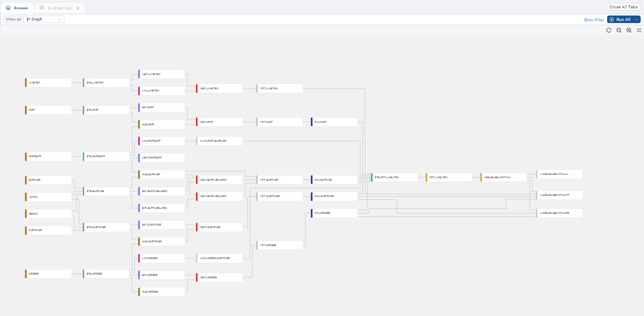
Task: Select the PARTSUPP source node
Action: click(48, 156)
